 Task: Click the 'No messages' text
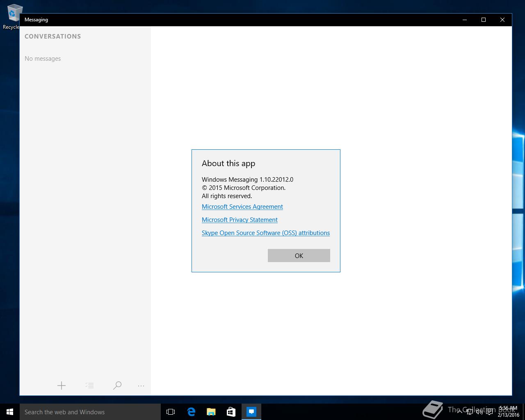(43, 59)
